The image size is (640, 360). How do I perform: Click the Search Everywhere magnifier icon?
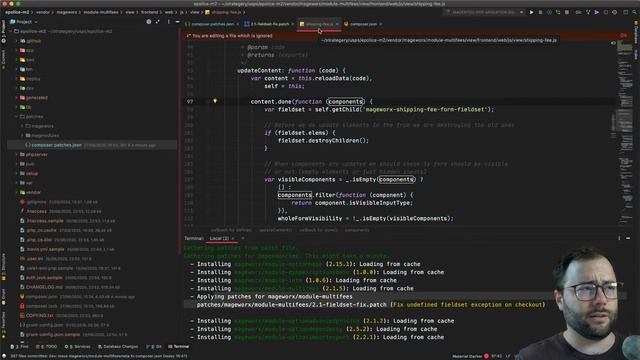pos(635,12)
